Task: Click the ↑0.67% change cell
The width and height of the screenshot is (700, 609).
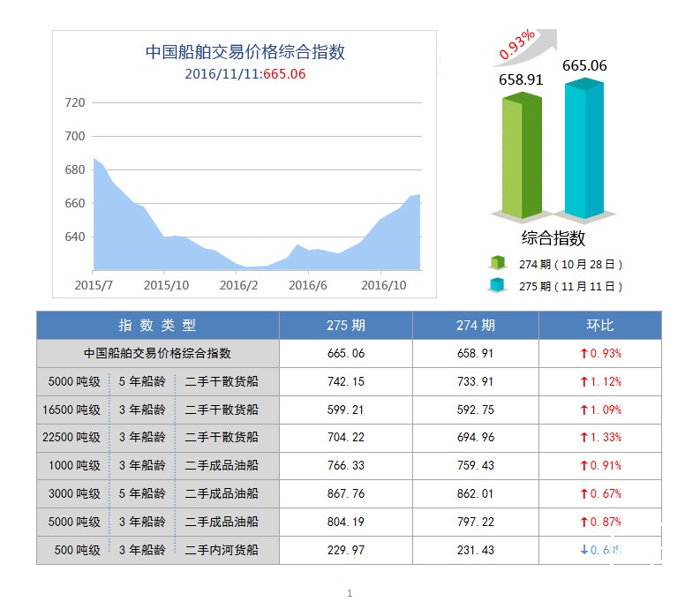Action: 600,493
